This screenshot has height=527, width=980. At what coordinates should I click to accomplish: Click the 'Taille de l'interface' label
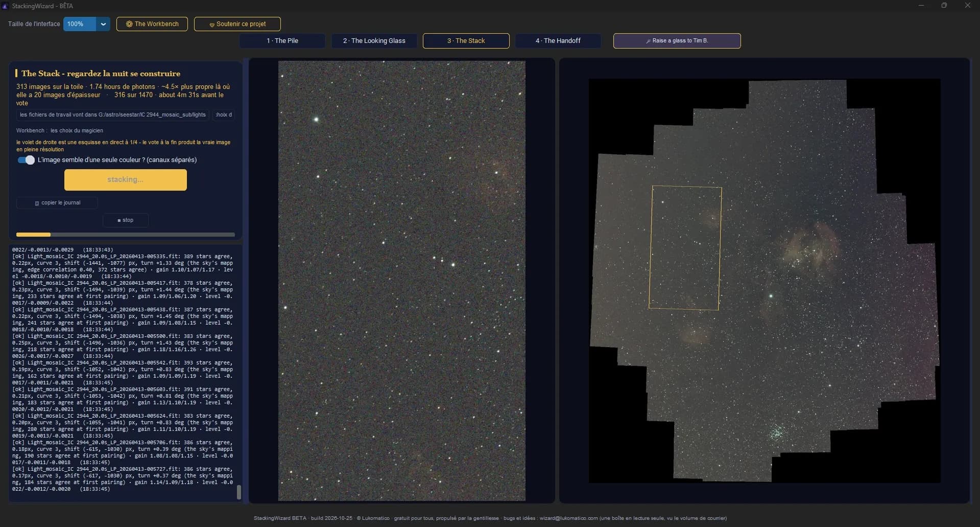[x=34, y=24]
